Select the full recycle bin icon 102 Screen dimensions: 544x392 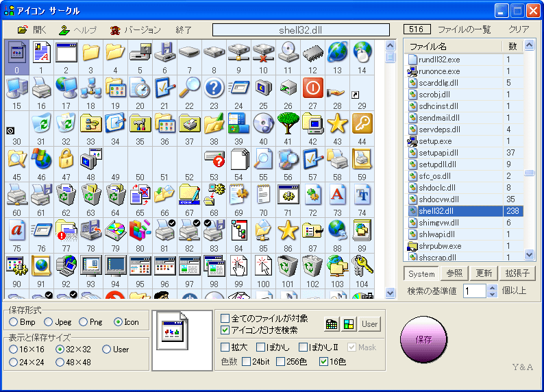pos(312,271)
